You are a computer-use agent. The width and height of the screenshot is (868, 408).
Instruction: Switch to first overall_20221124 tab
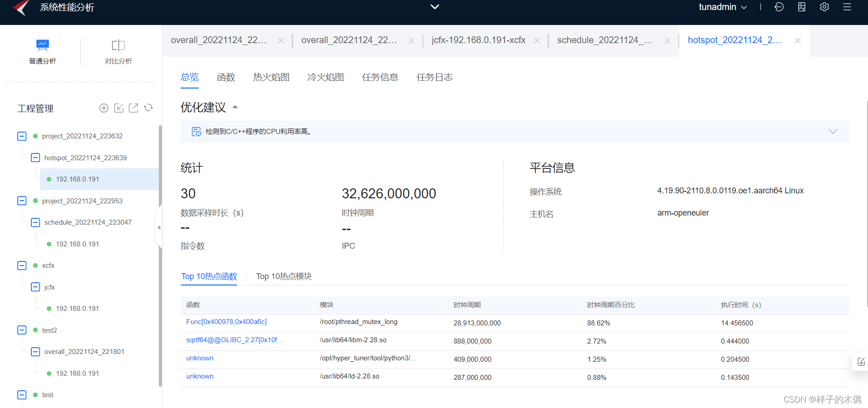coord(219,40)
